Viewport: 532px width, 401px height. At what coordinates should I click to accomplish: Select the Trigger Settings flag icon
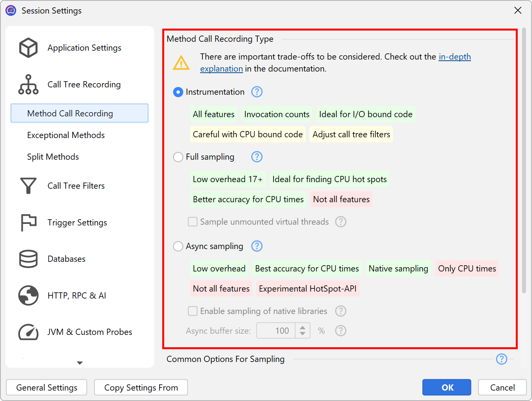pos(28,223)
